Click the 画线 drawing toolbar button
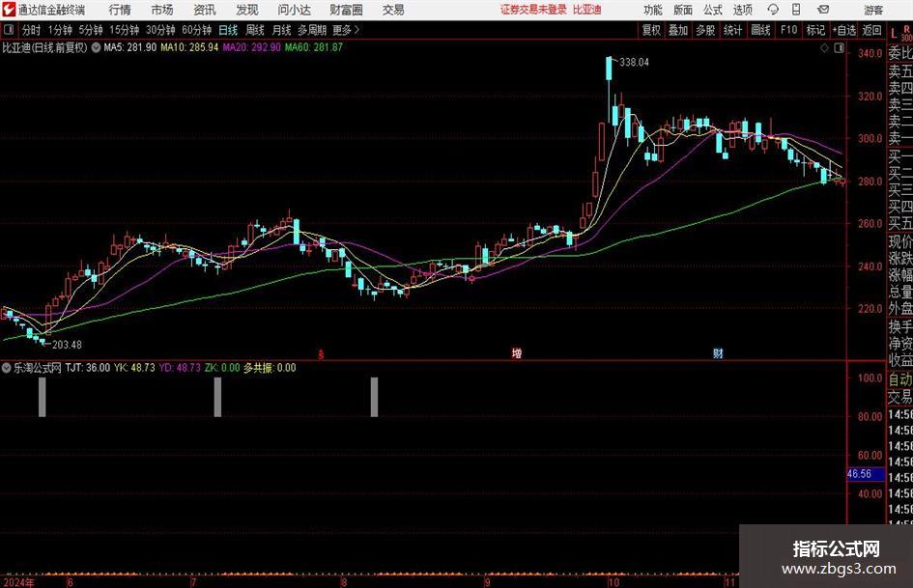The height and width of the screenshot is (588, 913). (x=760, y=30)
